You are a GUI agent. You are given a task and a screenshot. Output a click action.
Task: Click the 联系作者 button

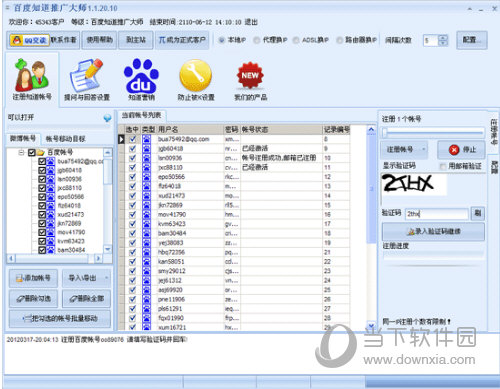click(x=64, y=40)
